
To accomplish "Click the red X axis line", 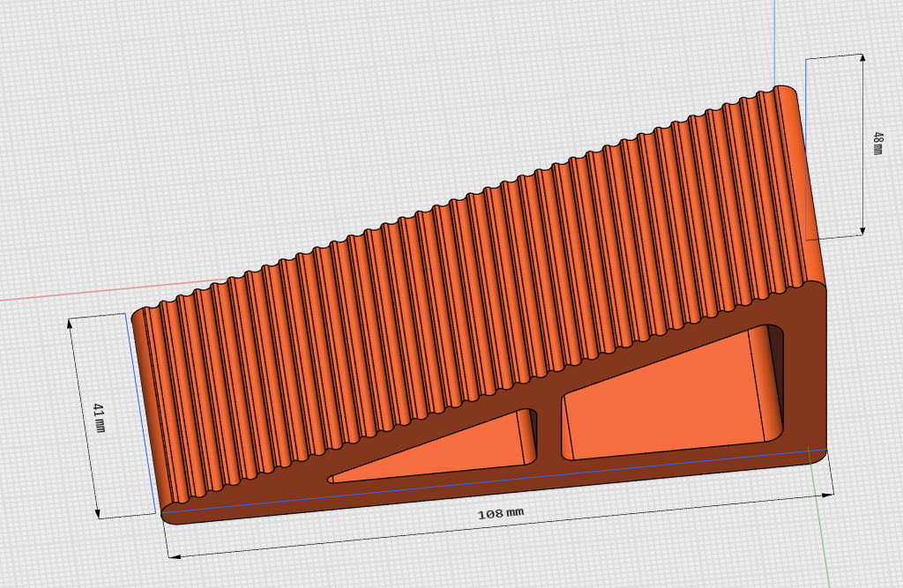I will pyautogui.click(x=86, y=293).
